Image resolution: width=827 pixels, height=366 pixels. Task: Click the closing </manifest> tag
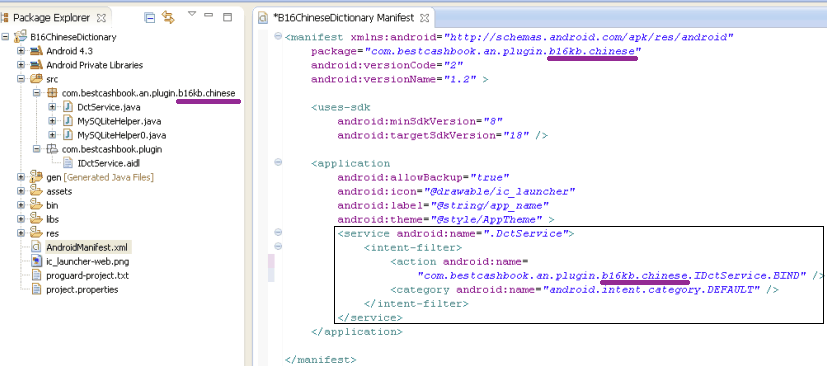coord(320,360)
